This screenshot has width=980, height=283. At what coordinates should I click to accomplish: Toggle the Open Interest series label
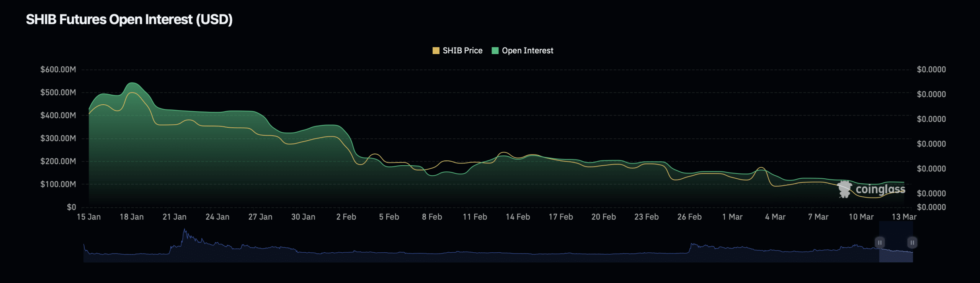pos(527,51)
